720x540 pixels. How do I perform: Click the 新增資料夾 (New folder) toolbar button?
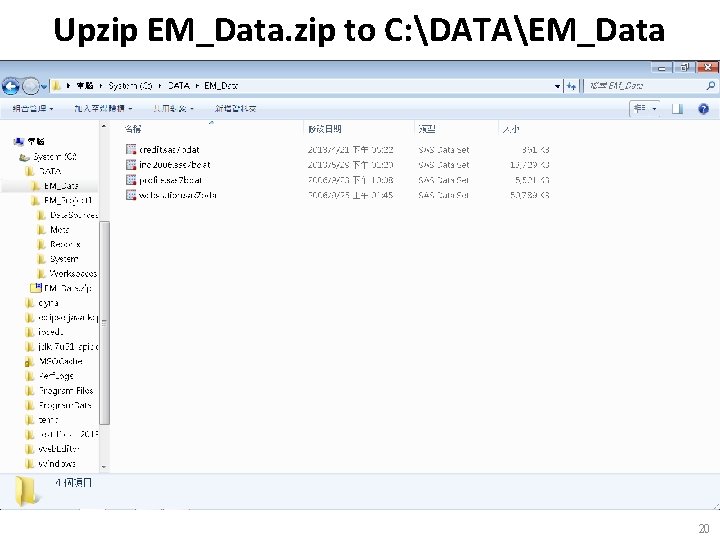[236, 108]
